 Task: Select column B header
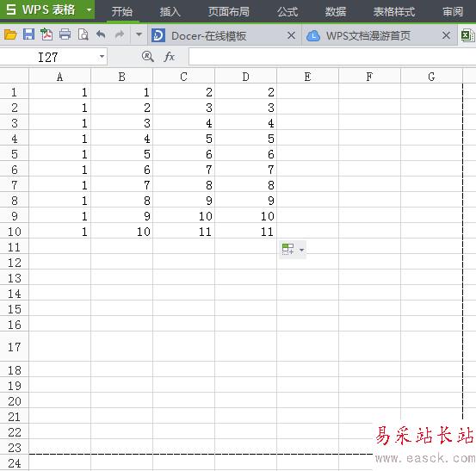point(121,77)
